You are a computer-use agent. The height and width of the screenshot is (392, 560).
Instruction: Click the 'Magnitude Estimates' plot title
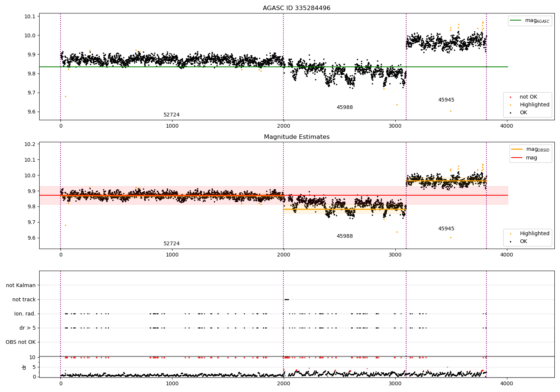pyautogui.click(x=296, y=137)
